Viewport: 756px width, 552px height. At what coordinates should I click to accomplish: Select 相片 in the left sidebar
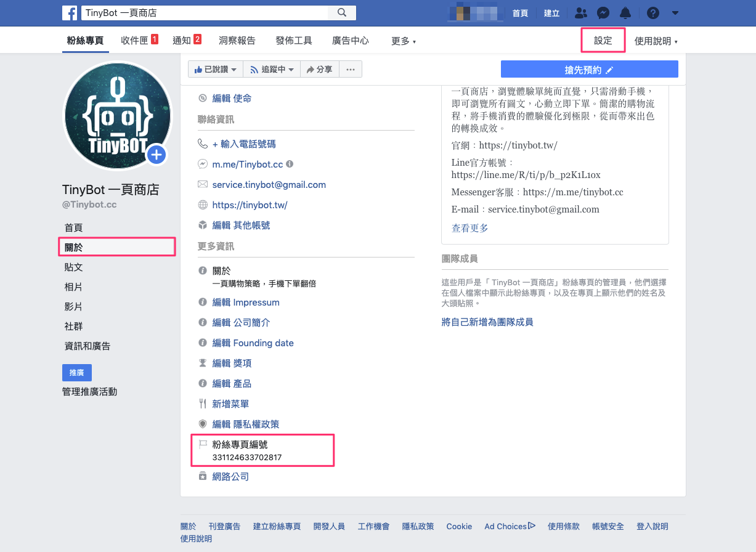[73, 287]
